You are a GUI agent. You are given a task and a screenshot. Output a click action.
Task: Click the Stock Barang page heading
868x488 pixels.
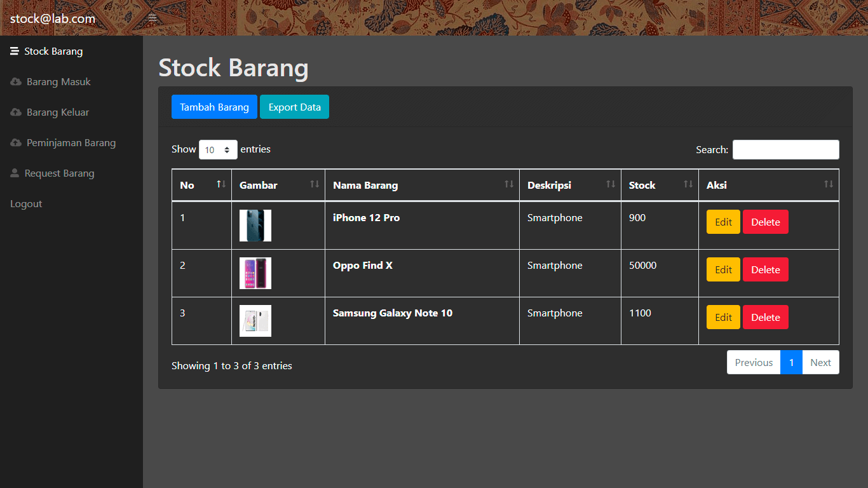pos(233,68)
